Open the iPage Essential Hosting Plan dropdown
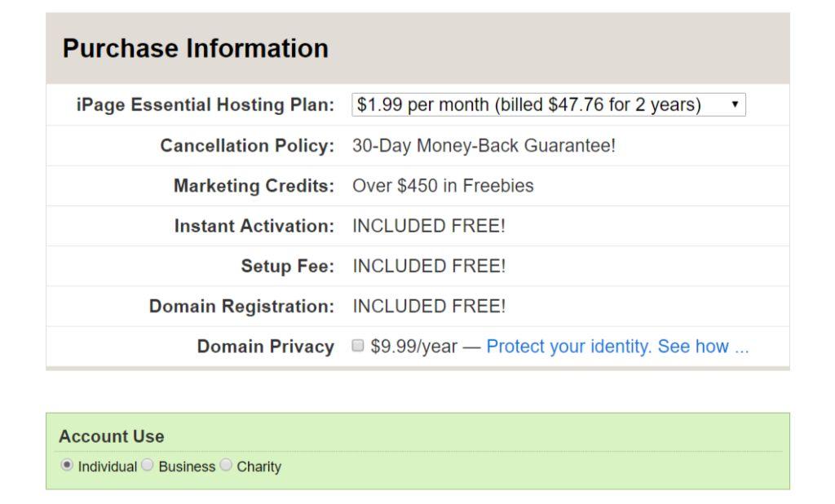 [546, 104]
